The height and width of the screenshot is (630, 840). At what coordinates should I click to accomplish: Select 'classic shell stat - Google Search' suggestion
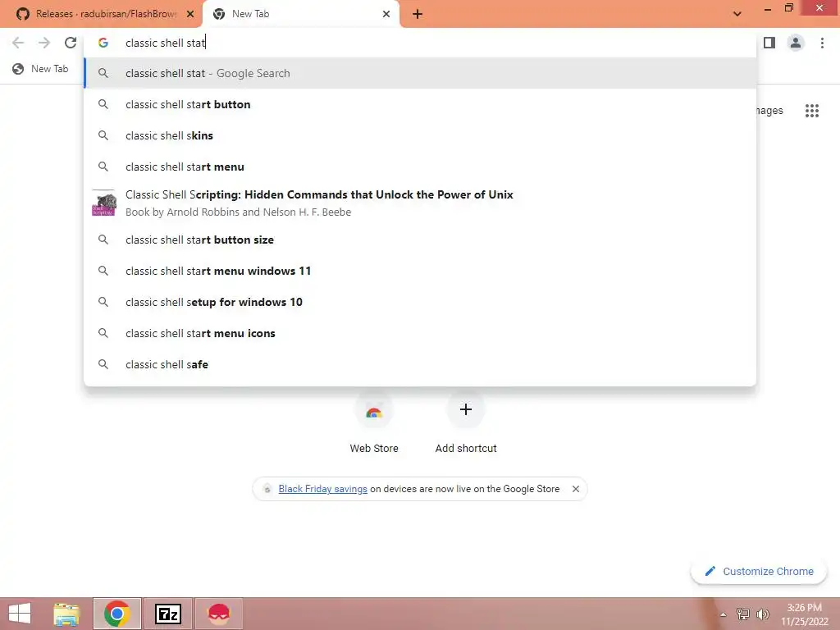pyautogui.click(x=420, y=73)
